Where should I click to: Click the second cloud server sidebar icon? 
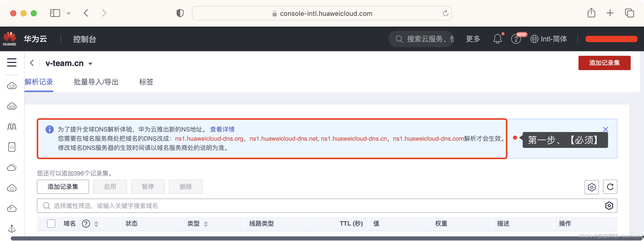click(12, 106)
